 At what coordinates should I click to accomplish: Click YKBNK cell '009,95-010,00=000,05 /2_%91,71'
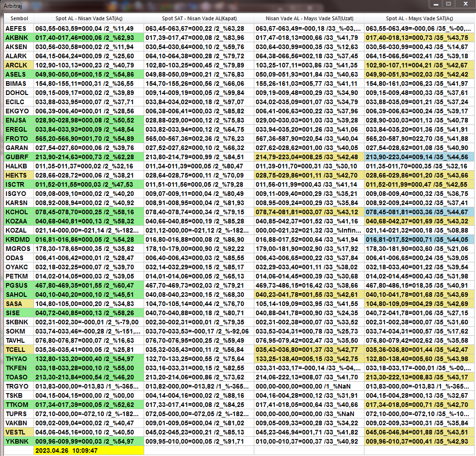[199, 441]
